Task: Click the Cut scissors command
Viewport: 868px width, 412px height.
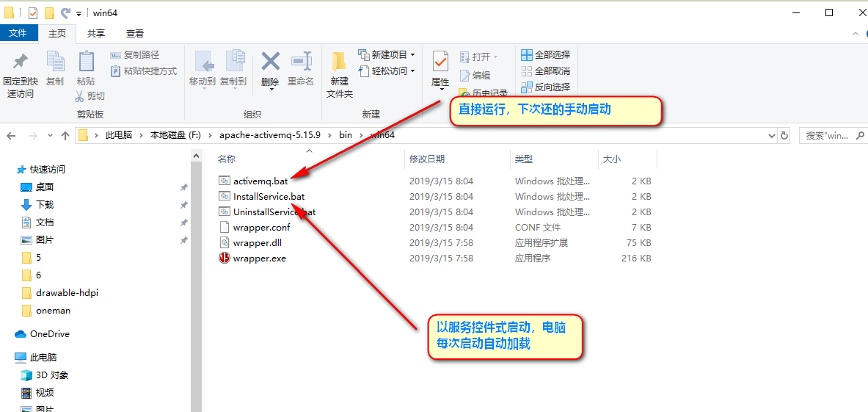Action: (90, 95)
